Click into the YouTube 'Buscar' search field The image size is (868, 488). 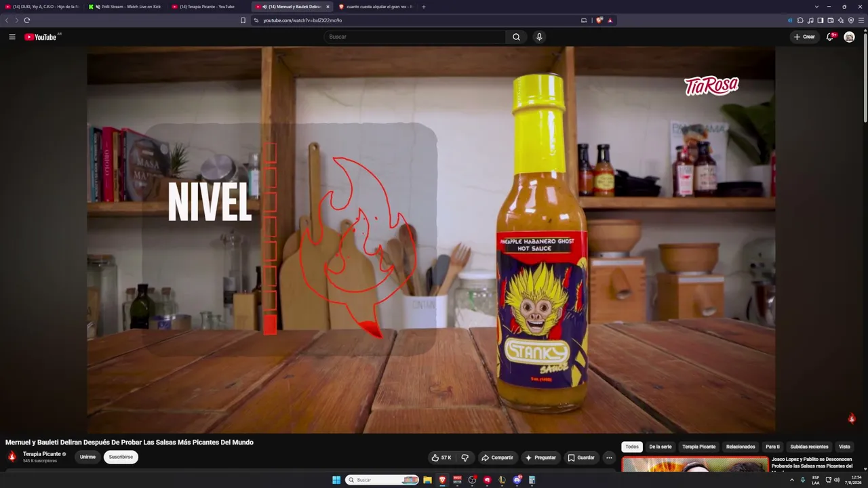(414, 37)
